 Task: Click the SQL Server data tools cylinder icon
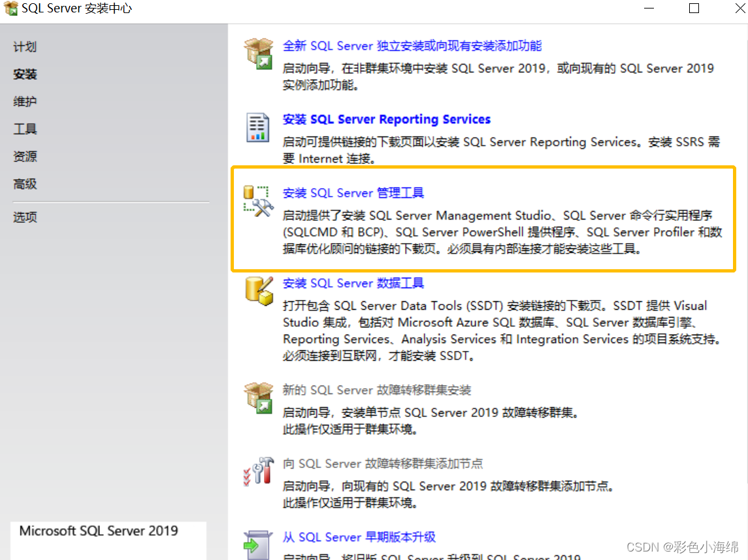(259, 291)
